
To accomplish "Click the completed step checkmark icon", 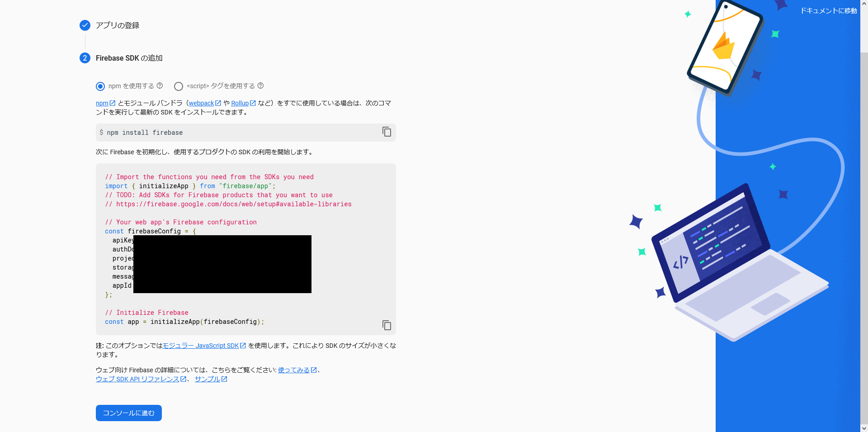I will coord(85,25).
